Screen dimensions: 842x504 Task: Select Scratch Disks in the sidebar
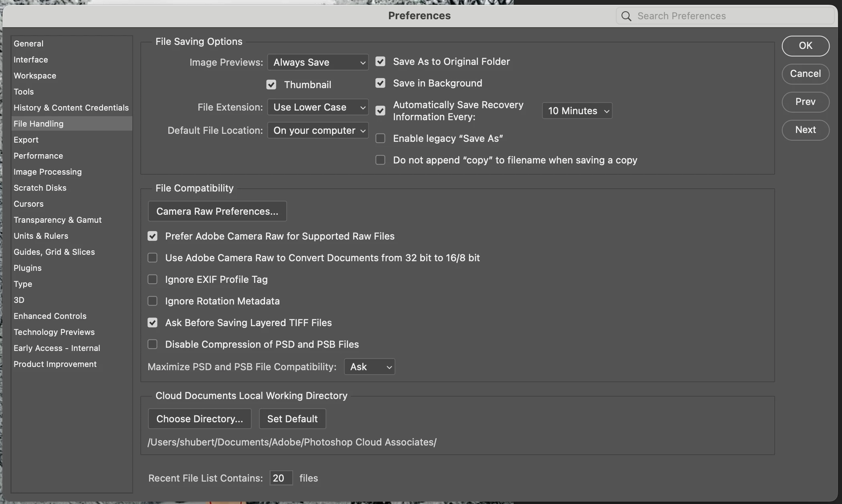(40, 188)
